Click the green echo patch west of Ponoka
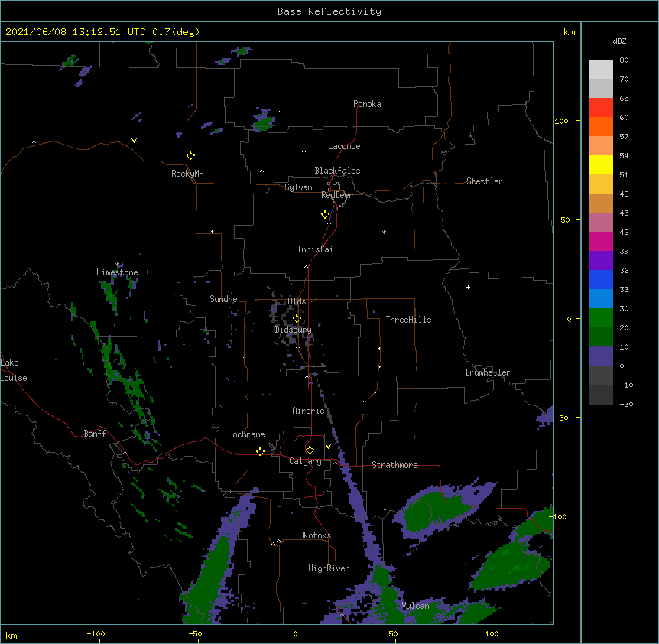Viewport: 659px width, 644px height. (263, 121)
